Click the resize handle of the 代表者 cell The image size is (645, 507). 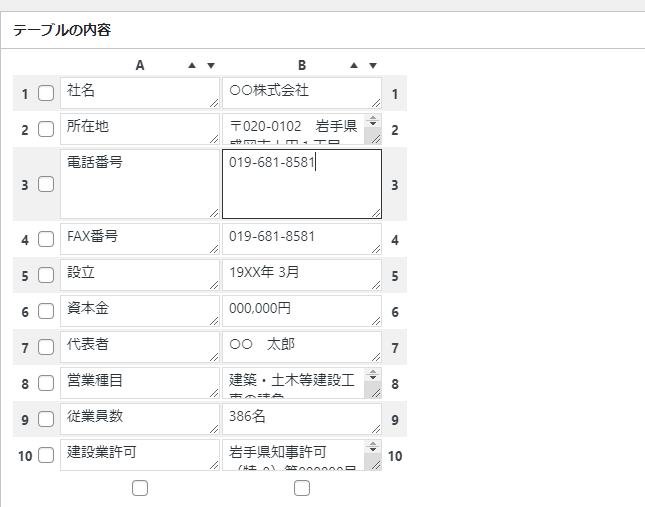pyautogui.click(x=215, y=358)
